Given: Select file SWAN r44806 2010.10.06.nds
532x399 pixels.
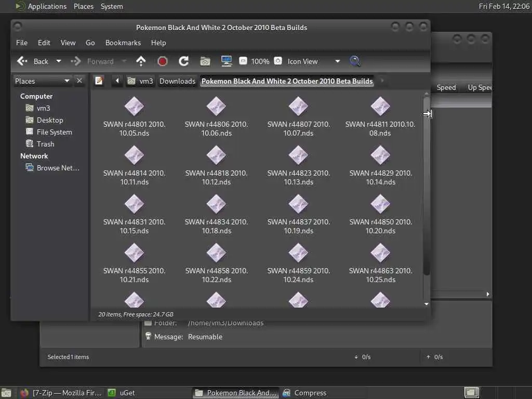Looking at the screenshot, I should pos(216,116).
